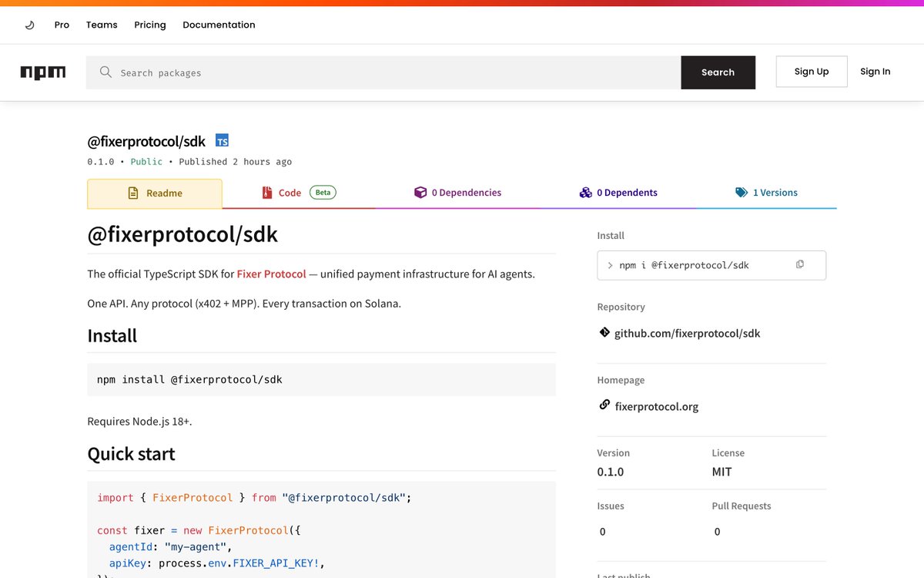Click the Public label under package name
The width and height of the screenshot is (924, 578).
click(x=146, y=162)
